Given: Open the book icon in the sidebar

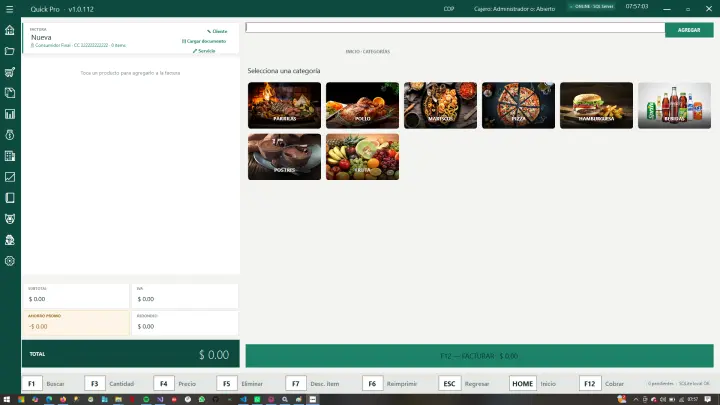Looking at the screenshot, I should 10,198.
